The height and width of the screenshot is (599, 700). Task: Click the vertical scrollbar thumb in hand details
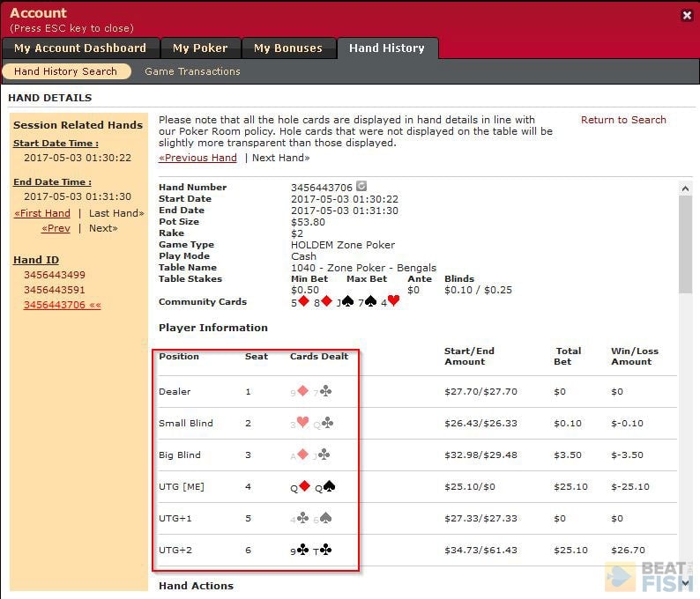click(685, 244)
